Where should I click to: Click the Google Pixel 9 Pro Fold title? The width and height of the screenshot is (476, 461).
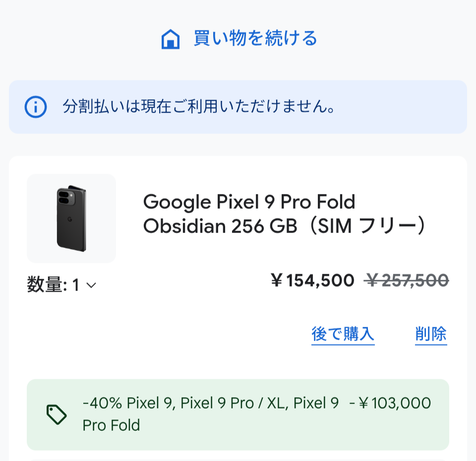click(x=249, y=202)
